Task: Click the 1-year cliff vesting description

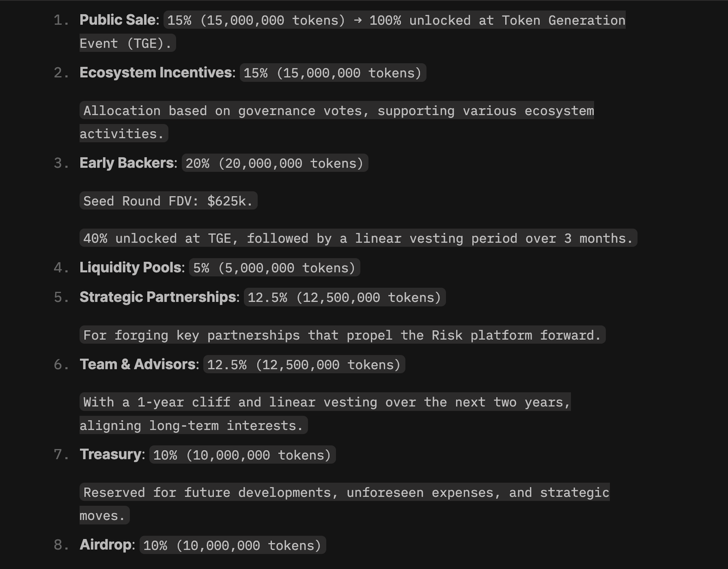Action: (326, 402)
